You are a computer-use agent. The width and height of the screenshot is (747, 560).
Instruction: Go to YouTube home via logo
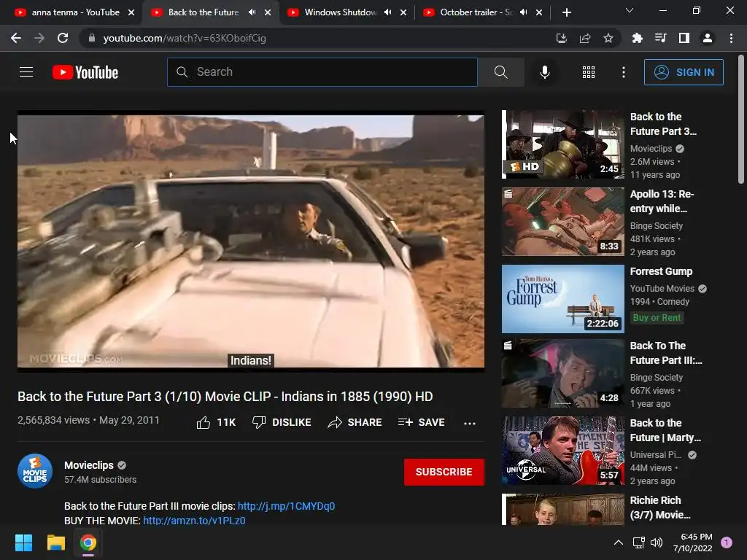coord(85,72)
